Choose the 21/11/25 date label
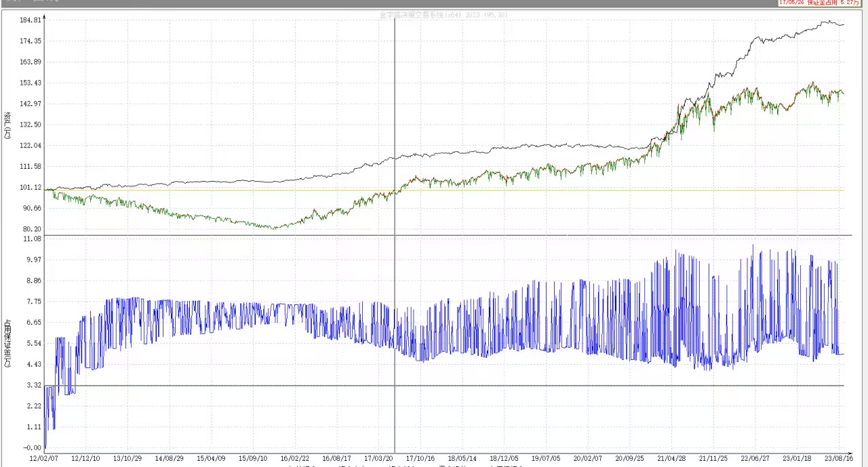Screen dimensions: 868x467 tap(713, 458)
